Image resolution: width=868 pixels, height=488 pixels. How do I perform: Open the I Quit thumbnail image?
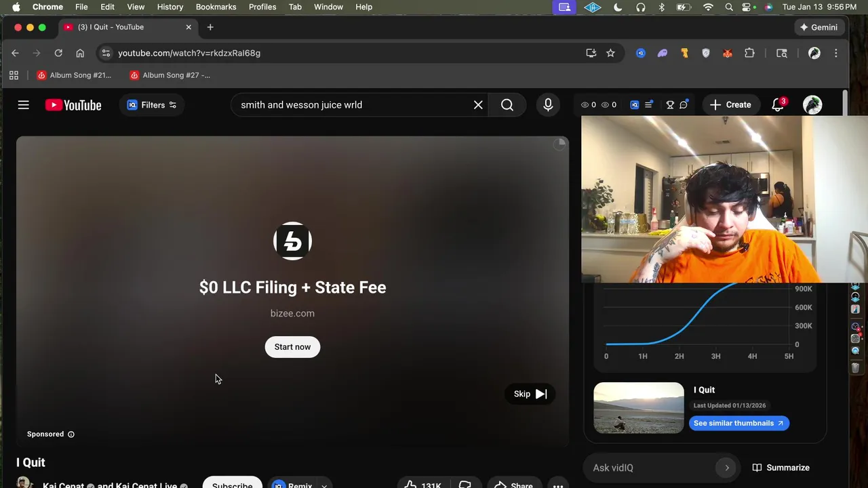tap(639, 408)
